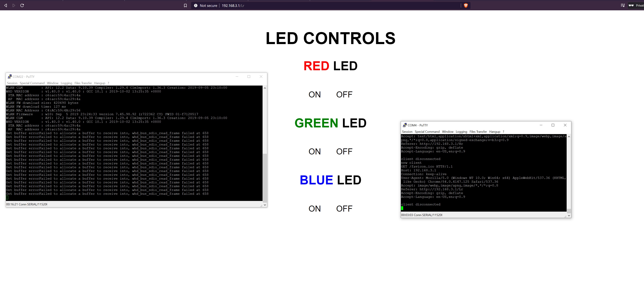Image resolution: width=644 pixels, height=308 pixels.
Task: Open the playlist icon in the browser toolbar
Action: point(622,6)
